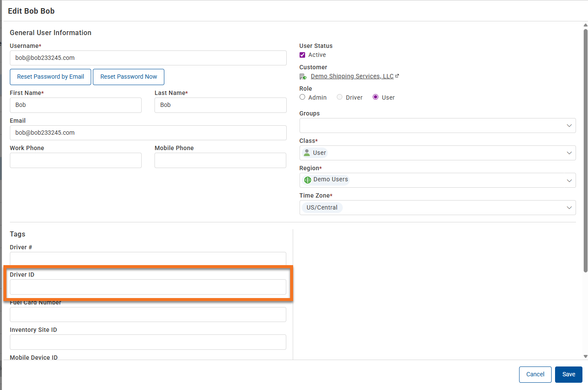Click the Driver # tag field
Screen dimensions: 588x390
(x=148, y=258)
